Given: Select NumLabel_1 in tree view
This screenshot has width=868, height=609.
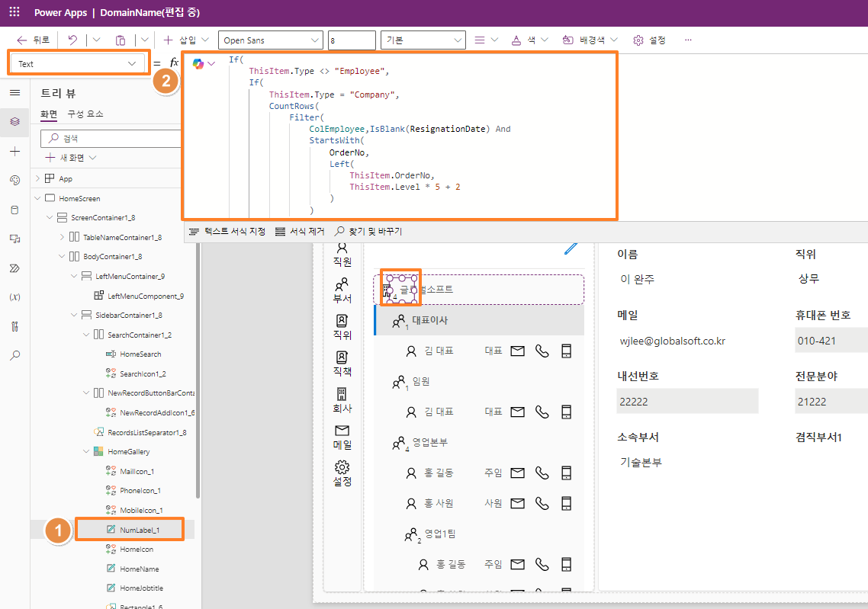Looking at the screenshot, I should (140, 530).
